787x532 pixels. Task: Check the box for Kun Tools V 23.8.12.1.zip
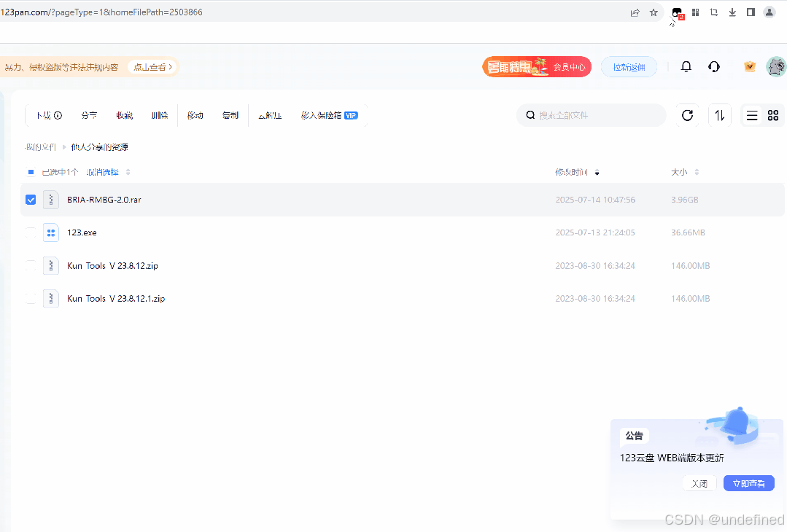pyautogui.click(x=31, y=298)
